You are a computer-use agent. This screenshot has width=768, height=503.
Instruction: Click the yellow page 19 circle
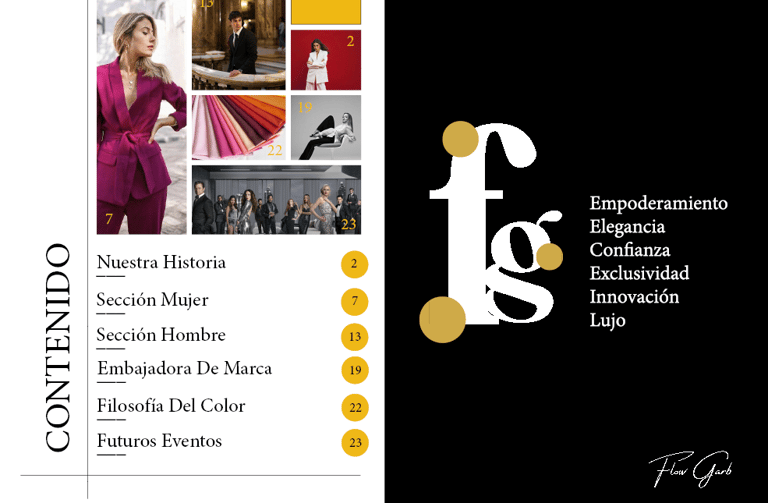click(x=355, y=370)
